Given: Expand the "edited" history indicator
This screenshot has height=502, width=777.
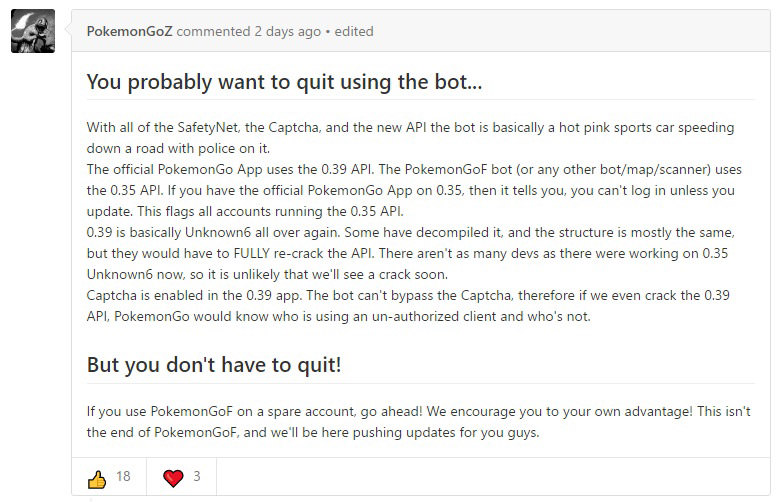Looking at the screenshot, I should [x=354, y=31].
